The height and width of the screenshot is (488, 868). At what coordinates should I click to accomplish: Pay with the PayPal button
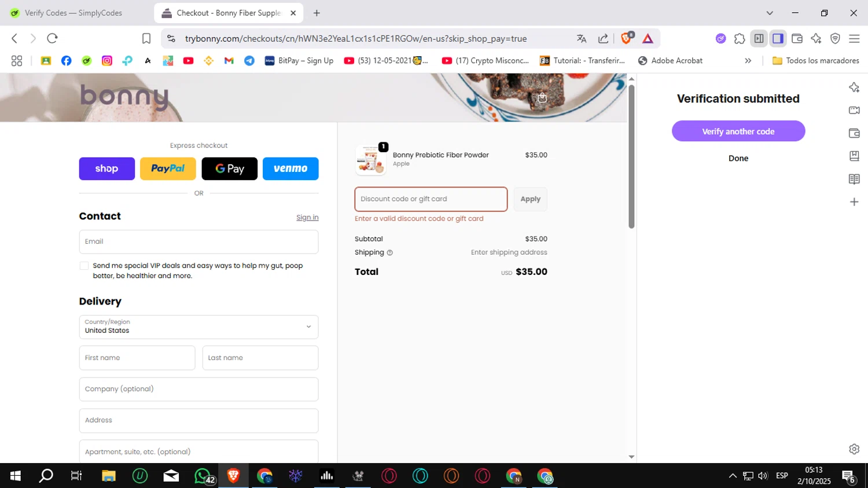[168, 168]
